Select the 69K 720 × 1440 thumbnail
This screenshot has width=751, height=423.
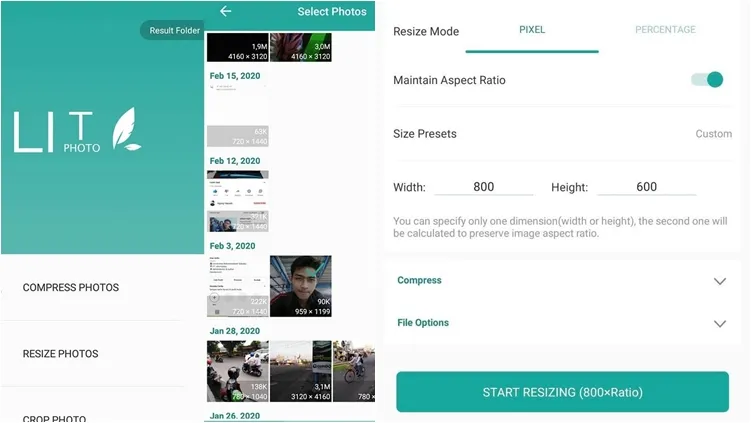(238, 115)
